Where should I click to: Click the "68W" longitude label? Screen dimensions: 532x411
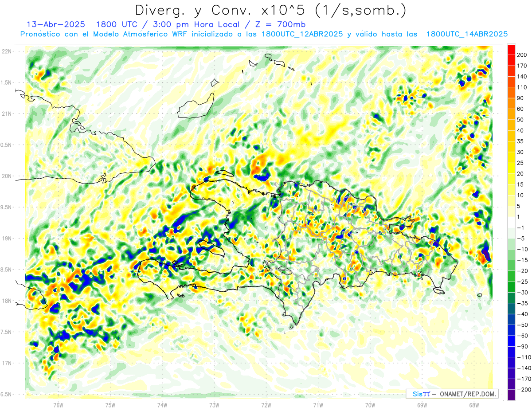pos(474,405)
